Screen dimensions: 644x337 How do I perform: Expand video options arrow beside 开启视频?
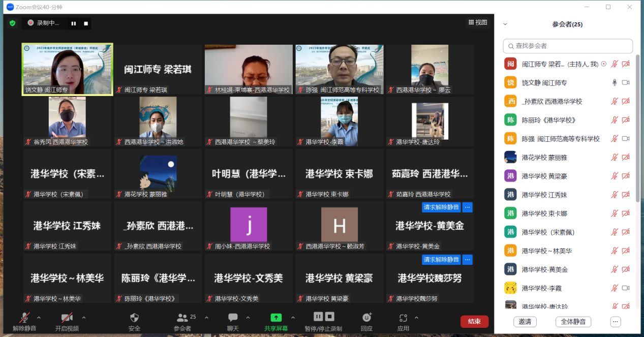point(84,318)
